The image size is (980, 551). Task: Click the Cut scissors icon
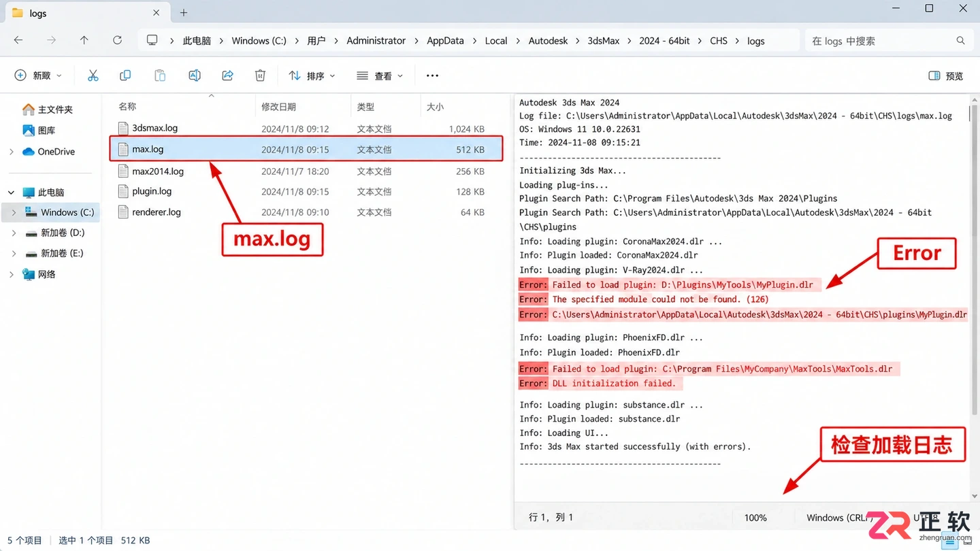pos(93,76)
